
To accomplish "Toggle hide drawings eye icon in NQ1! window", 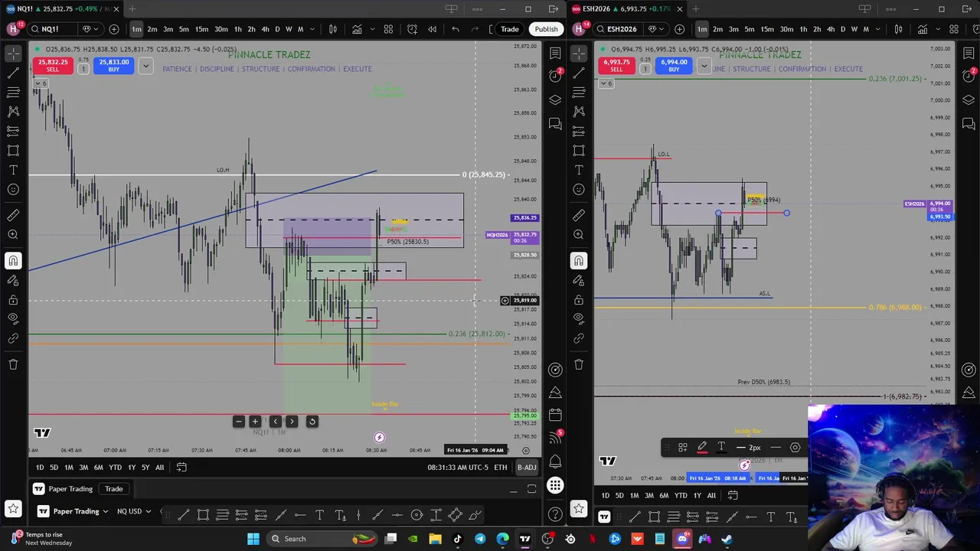I will pyautogui.click(x=13, y=318).
